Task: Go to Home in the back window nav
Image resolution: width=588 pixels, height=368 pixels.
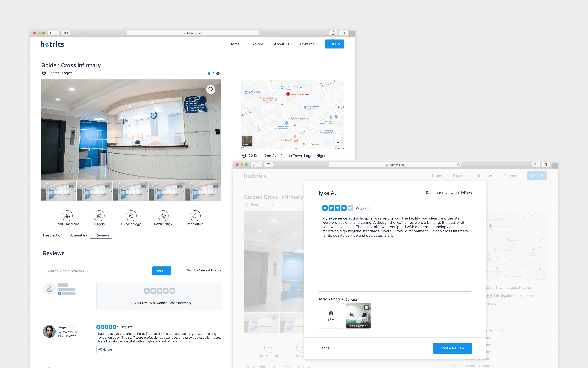Action: click(234, 44)
